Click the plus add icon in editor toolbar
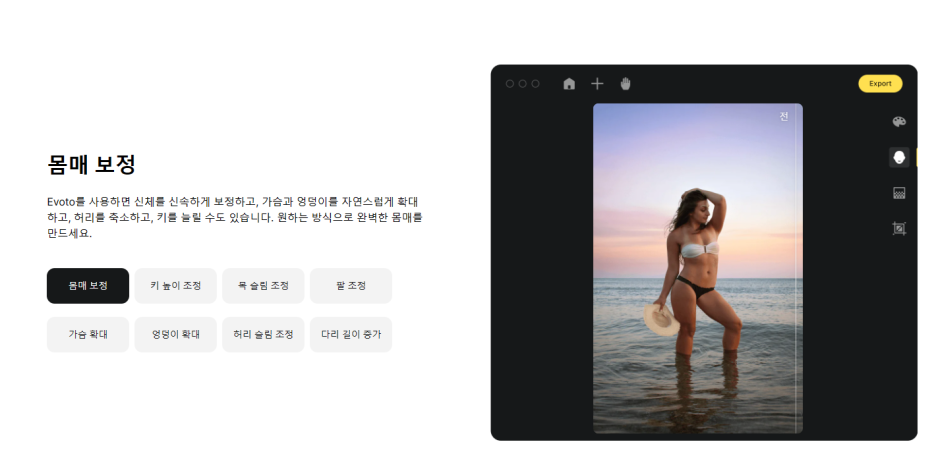 [x=597, y=84]
